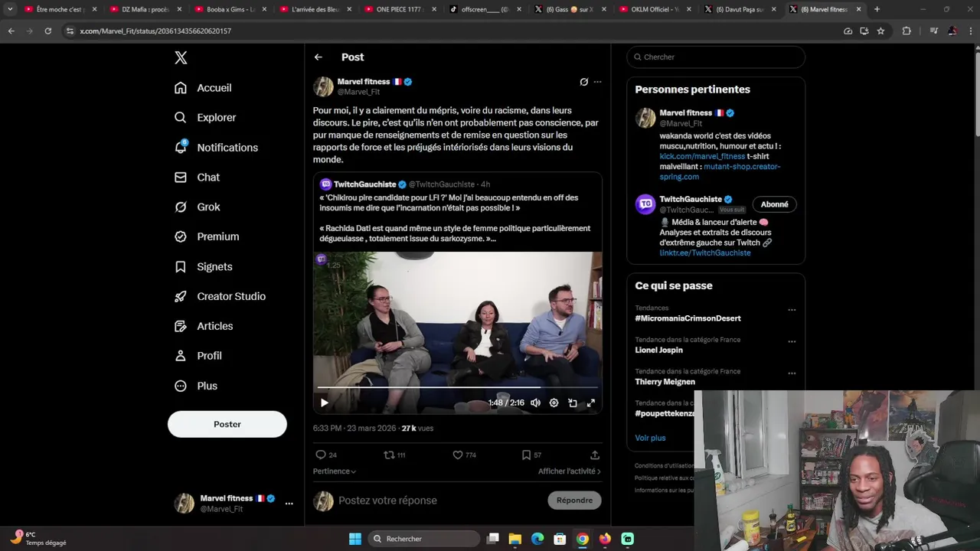Expand the Plus menu in the sidebar
The height and width of the screenshot is (551, 980).
click(196, 386)
